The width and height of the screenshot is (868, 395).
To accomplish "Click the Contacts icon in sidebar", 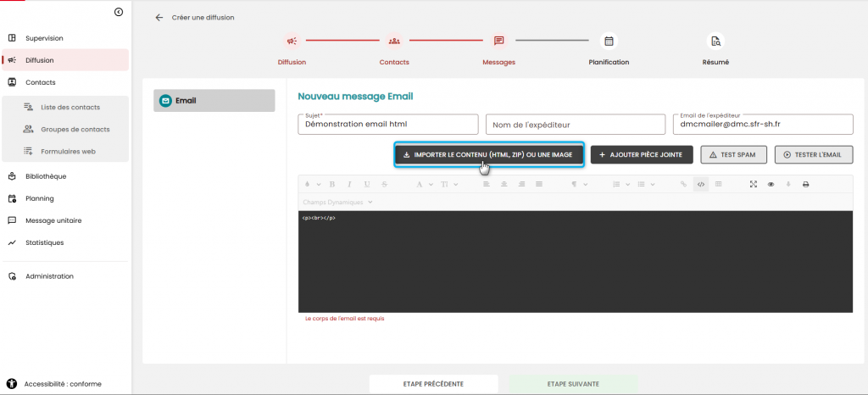I will coord(12,82).
